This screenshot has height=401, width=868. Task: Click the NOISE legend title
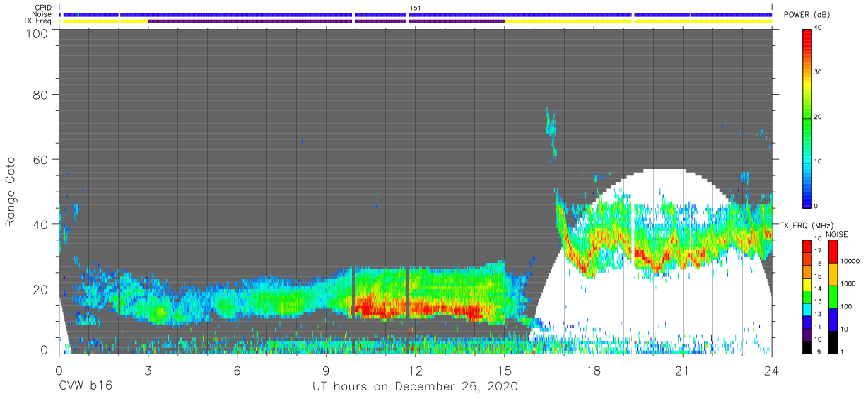[838, 234]
